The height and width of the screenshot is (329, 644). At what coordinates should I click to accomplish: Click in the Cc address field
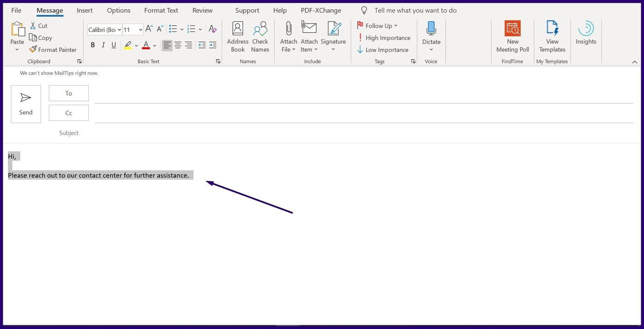point(364,113)
